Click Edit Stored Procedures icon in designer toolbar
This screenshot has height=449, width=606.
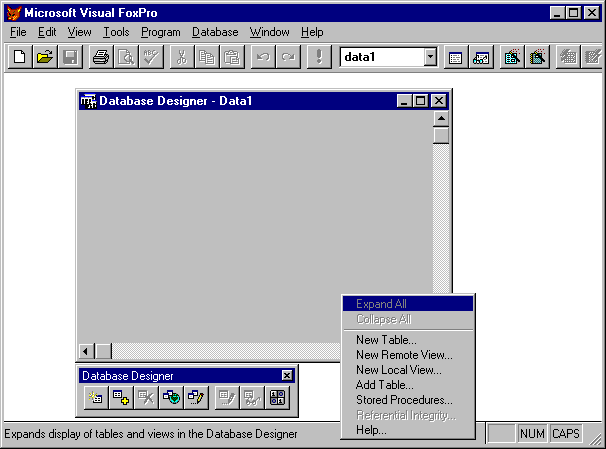tap(277, 397)
